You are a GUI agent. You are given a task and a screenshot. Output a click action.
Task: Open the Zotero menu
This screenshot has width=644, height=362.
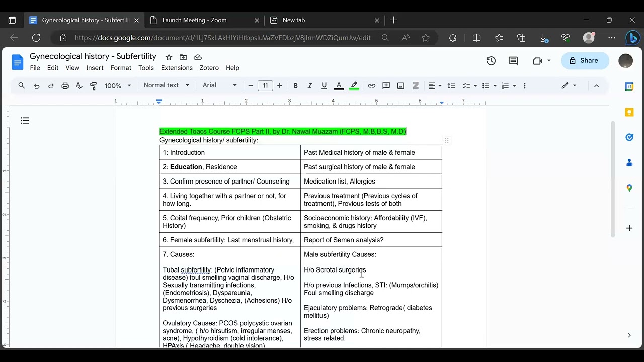[209, 68]
